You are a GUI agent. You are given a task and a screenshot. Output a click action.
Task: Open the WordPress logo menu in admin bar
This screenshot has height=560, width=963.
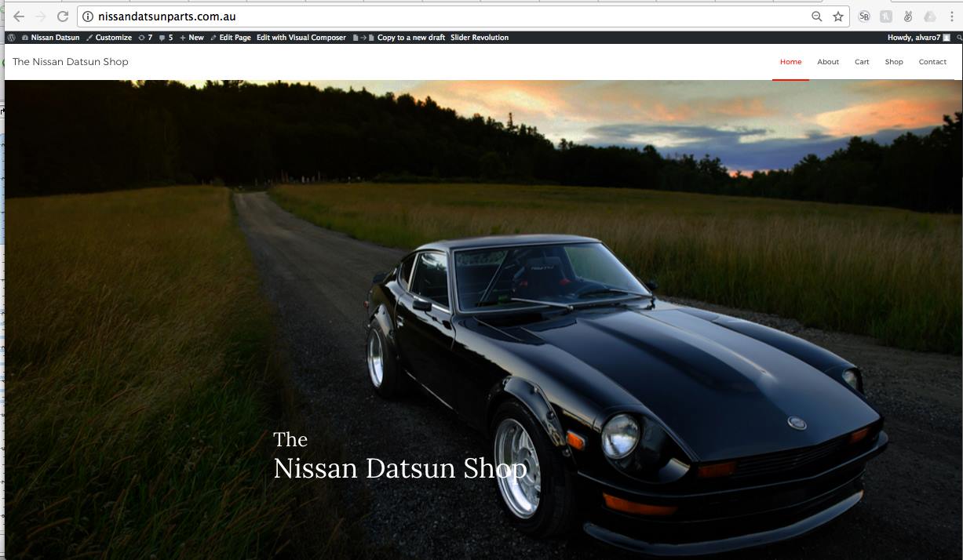11,38
